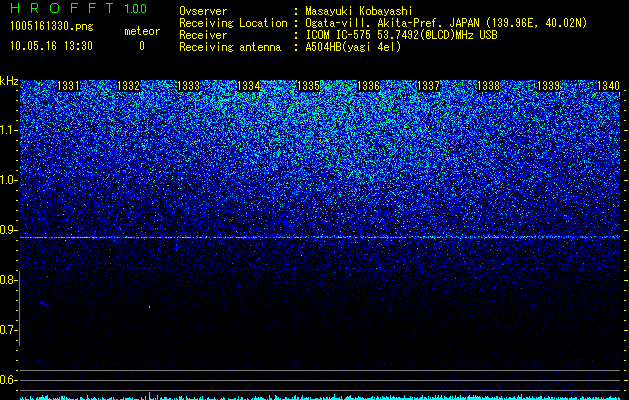The width and height of the screenshot is (629, 400).
Task: Click the 1331 time marker
Action: tap(69, 86)
